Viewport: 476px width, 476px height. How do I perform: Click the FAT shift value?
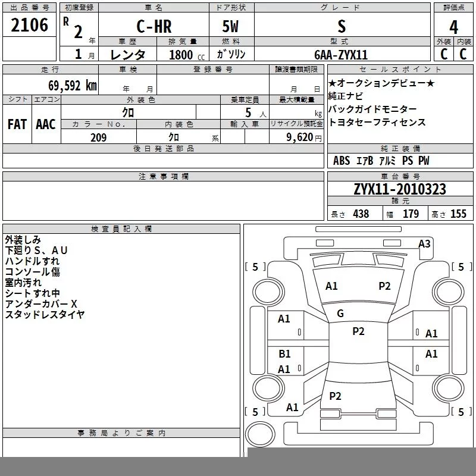click(x=17, y=124)
